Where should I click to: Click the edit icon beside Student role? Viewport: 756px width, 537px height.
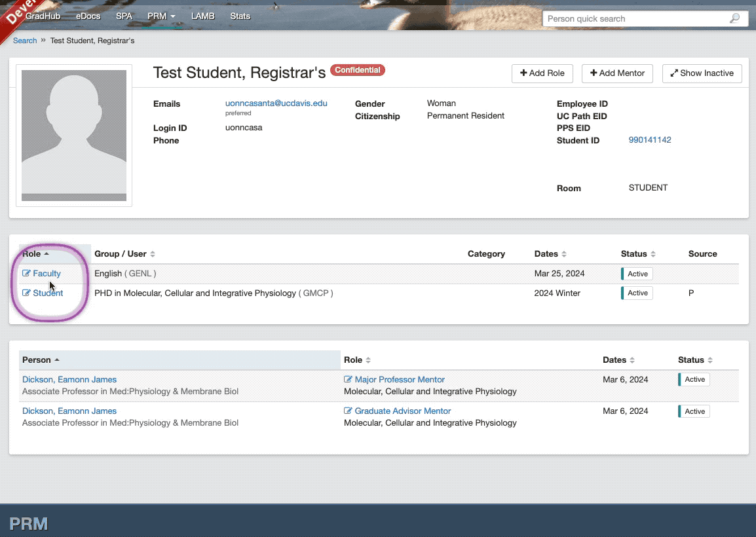[x=26, y=293]
